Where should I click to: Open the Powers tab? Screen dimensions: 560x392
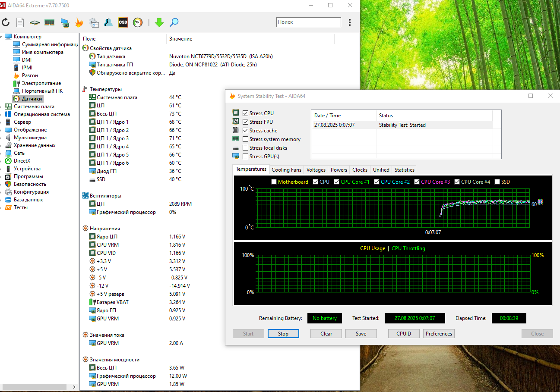(x=339, y=170)
